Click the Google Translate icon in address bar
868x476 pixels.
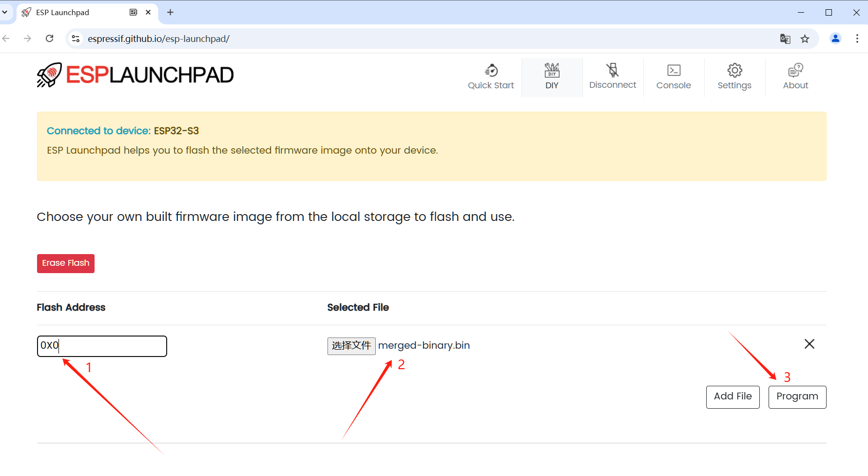(785, 39)
